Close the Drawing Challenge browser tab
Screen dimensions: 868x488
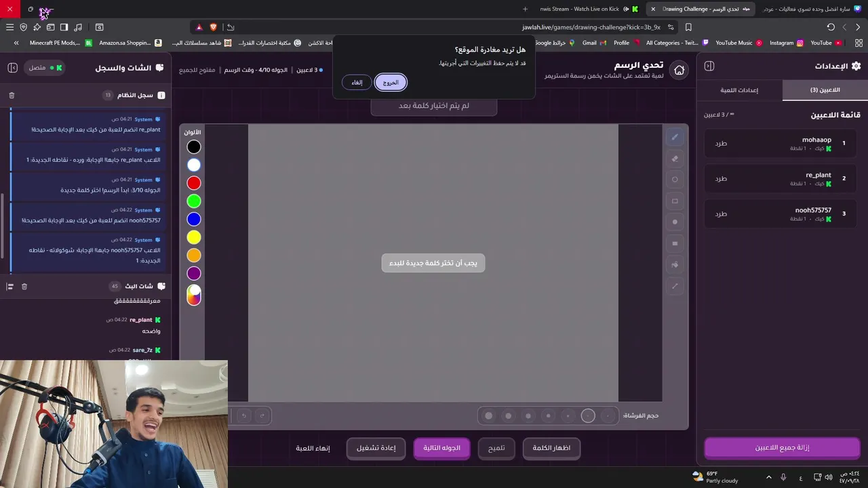tap(653, 9)
